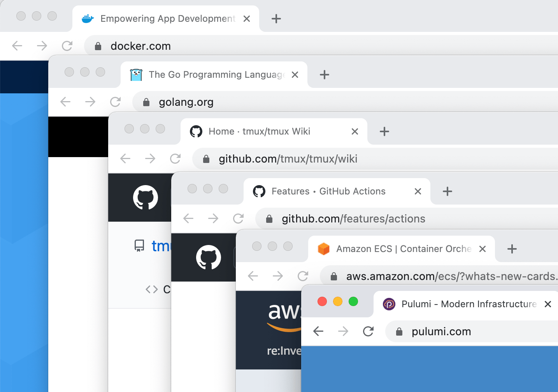Go back in the tmux wiki window
The width and height of the screenshot is (558, 392).
(x=125, y=159)
